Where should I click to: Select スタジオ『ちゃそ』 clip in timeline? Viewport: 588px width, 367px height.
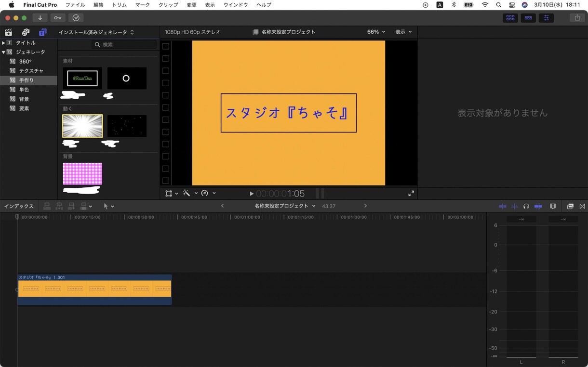[x=94, y=289]
